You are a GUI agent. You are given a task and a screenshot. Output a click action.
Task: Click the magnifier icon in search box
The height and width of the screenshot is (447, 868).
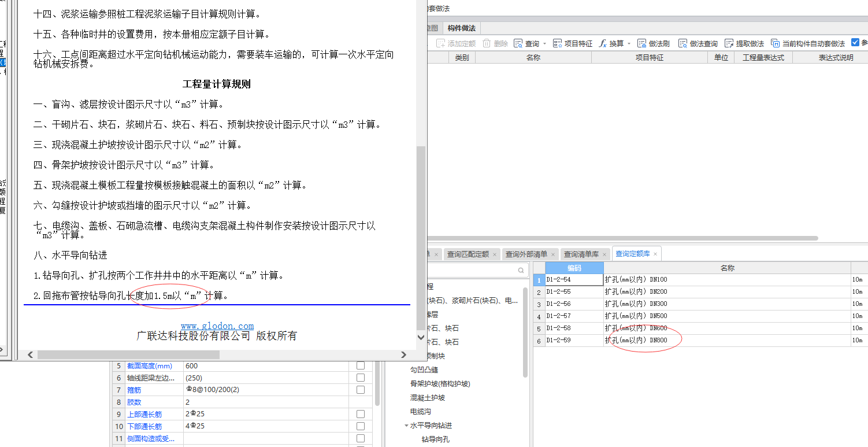click(521, 270)
